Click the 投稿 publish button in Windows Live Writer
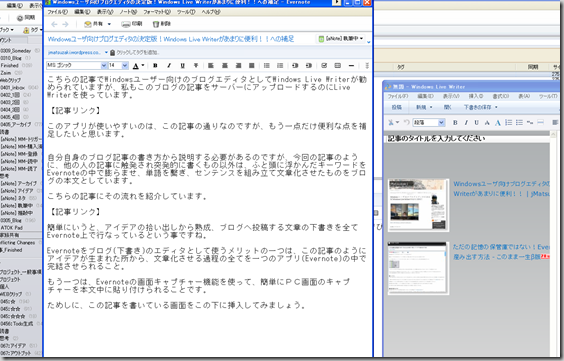Viewport: 564px width, 361px height. click(x=397, y=107)
